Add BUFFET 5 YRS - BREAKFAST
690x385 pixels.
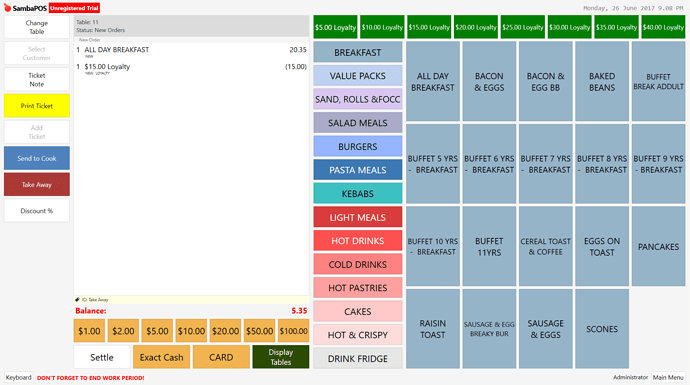(x=433, y=164)
